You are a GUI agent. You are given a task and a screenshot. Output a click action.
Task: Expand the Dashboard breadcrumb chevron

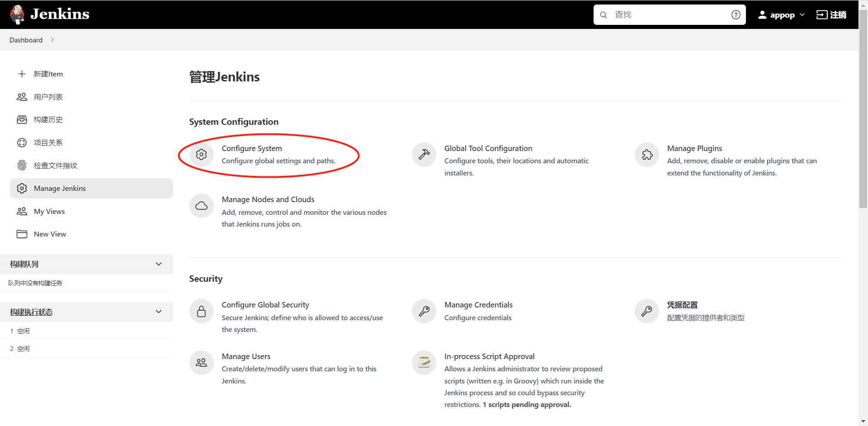coord(52,40)
